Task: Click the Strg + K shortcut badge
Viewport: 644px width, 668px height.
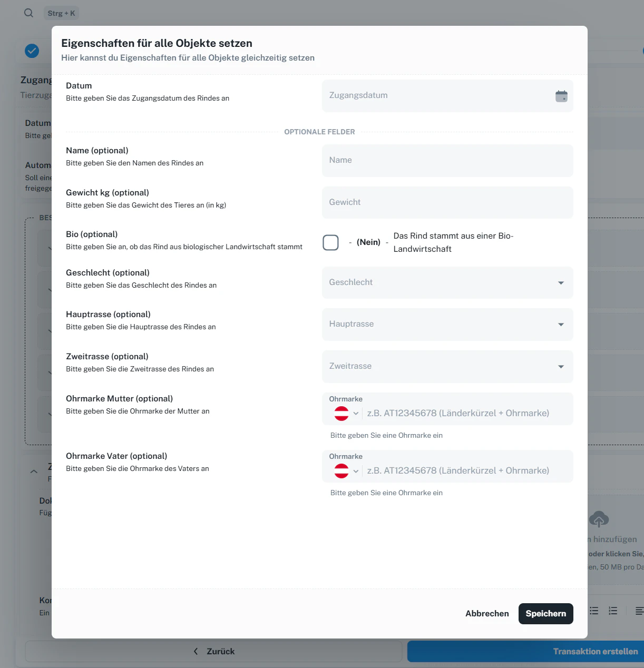Action: (61, 13)
